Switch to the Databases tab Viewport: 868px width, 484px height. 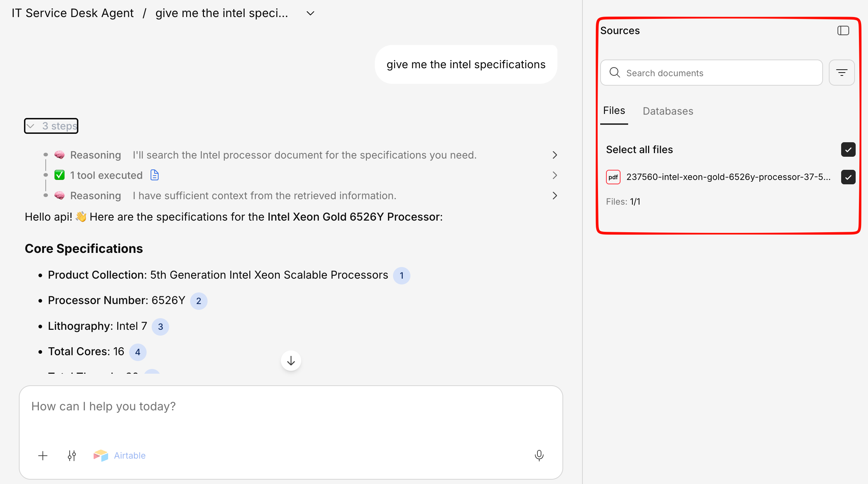pyautogui.click(x=668, y=111)
